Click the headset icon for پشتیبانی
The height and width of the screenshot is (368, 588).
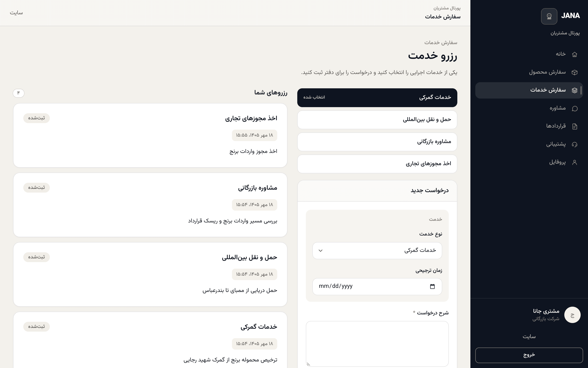pyautogui.click(x=574, y=144)
